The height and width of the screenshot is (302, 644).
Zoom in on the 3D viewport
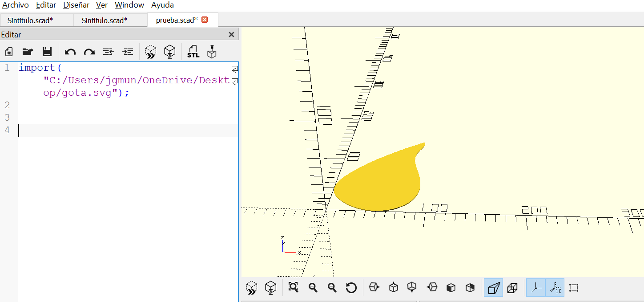click(x=313, y=288)
